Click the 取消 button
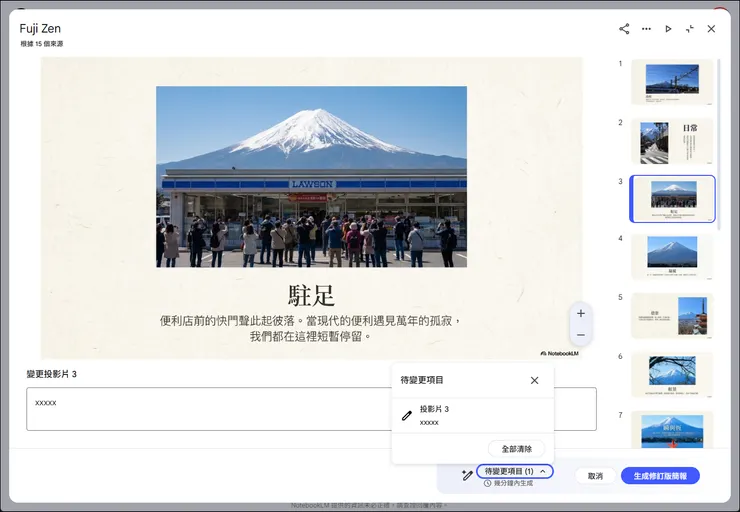 pyautogui.click(x=595, y=476)
